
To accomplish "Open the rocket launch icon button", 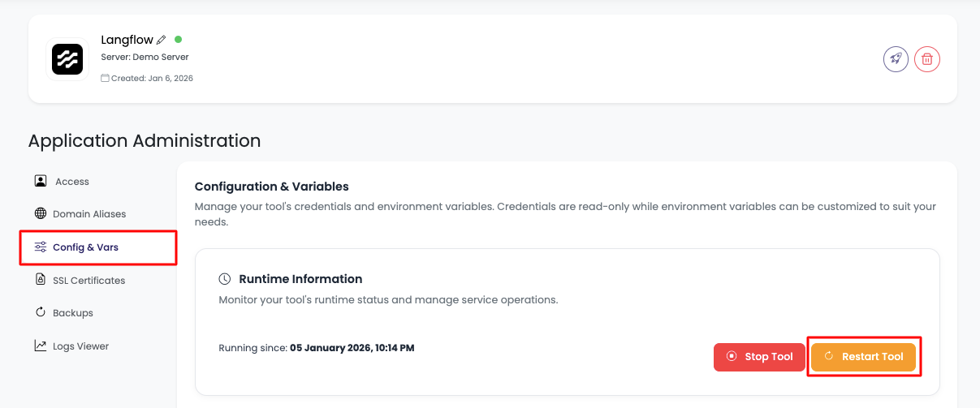I will [896, 59].
